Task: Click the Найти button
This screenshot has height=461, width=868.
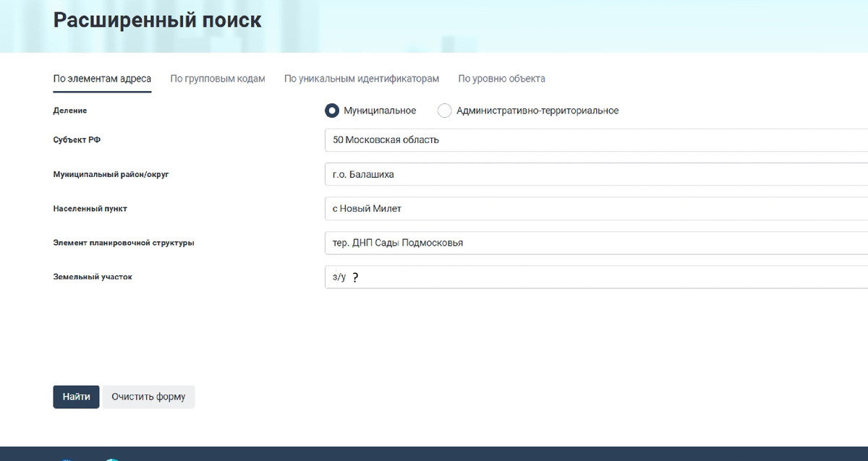Action: click(76, 397)
